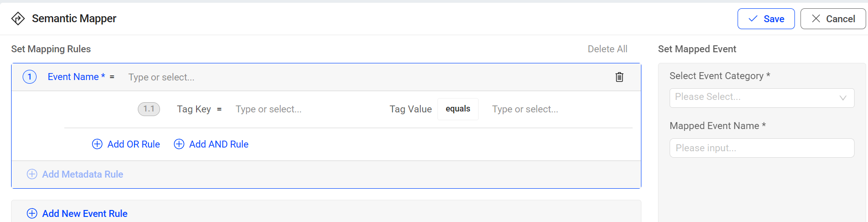Open the Select Event Category dropdown
Screen dimensions: 868x222
[762, 98]
